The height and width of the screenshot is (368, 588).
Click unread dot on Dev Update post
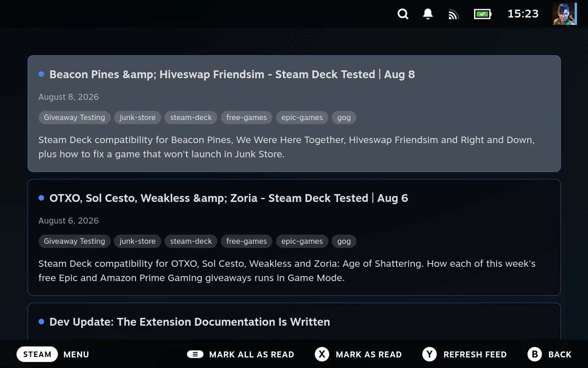coord(41,322)
